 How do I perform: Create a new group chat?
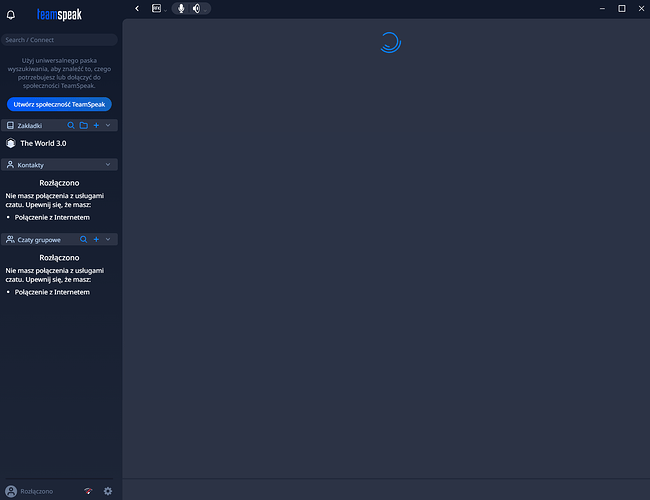tap(96, 239)
